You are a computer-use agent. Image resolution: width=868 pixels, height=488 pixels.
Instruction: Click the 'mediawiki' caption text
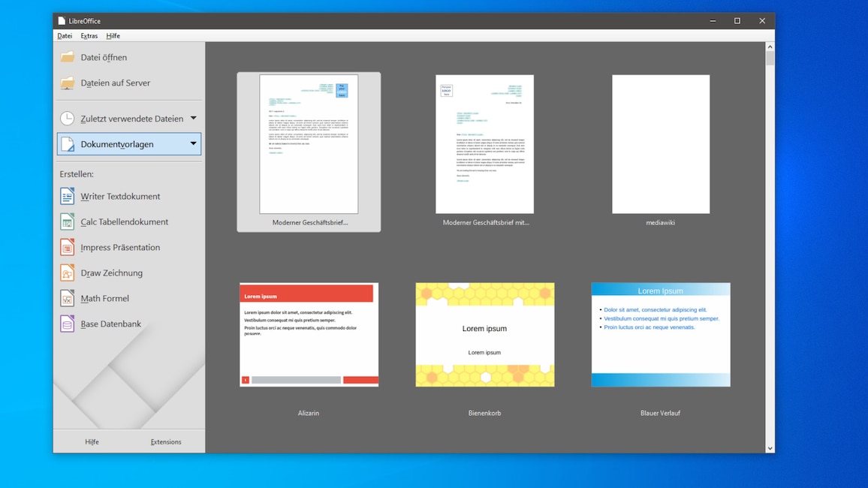click(x=661, y=222)
